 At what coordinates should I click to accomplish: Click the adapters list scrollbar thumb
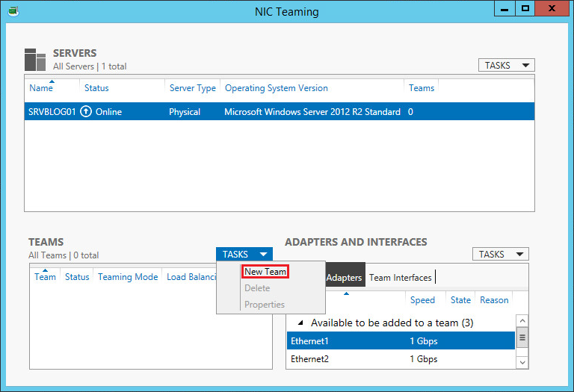tap(522, 337)
